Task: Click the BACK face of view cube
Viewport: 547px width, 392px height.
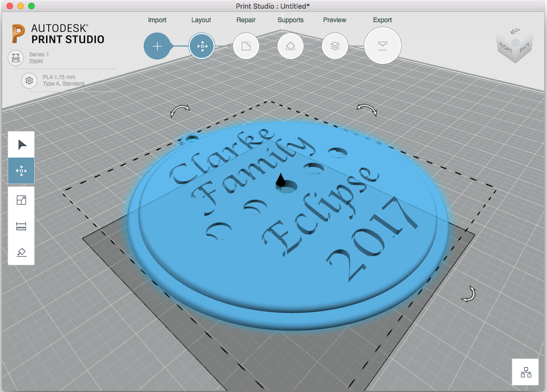Action: [x=524, y=47]
